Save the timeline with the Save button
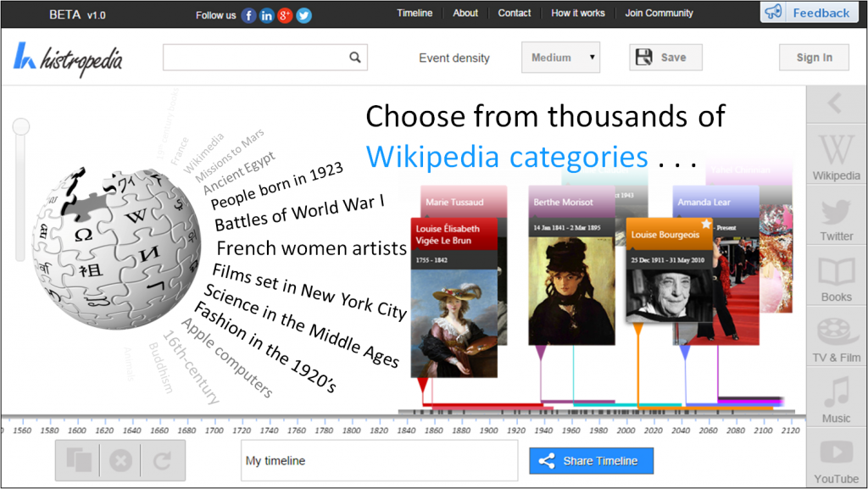The width and height of the screenshot is (868, 489). 665,58
